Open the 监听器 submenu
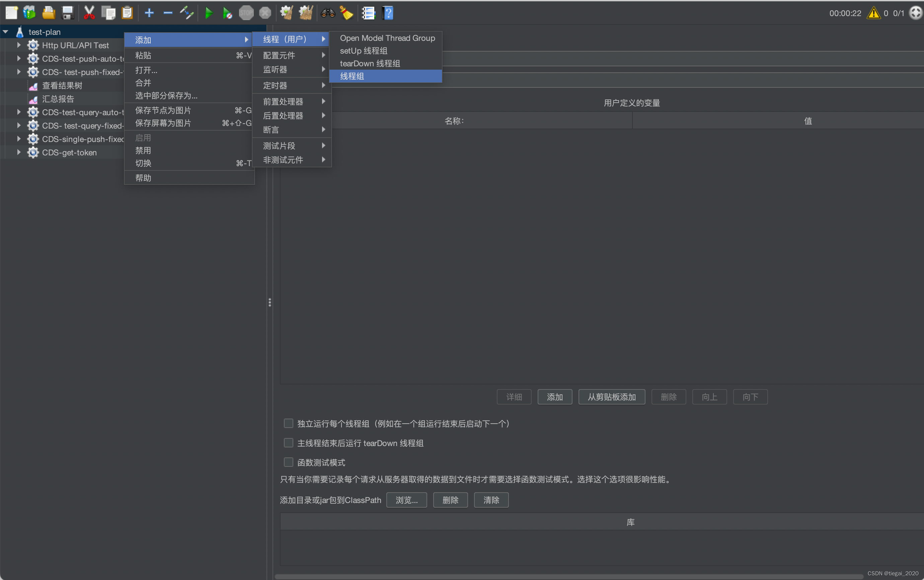Screen dimensions: 924x580 292,69
